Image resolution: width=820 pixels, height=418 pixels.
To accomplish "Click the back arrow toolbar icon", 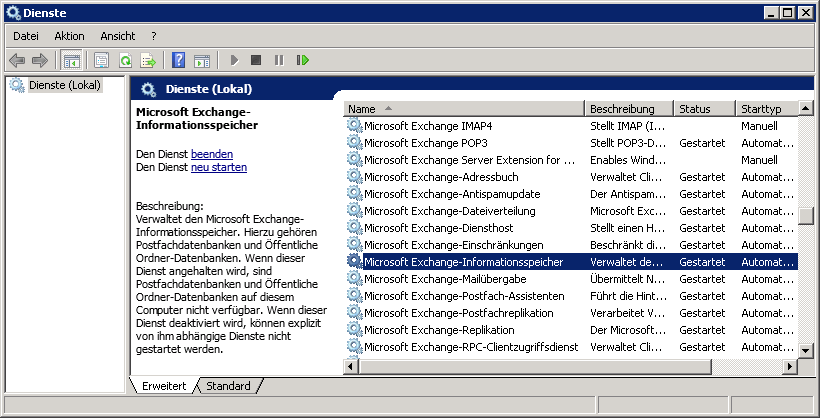I will pos(17,61).
